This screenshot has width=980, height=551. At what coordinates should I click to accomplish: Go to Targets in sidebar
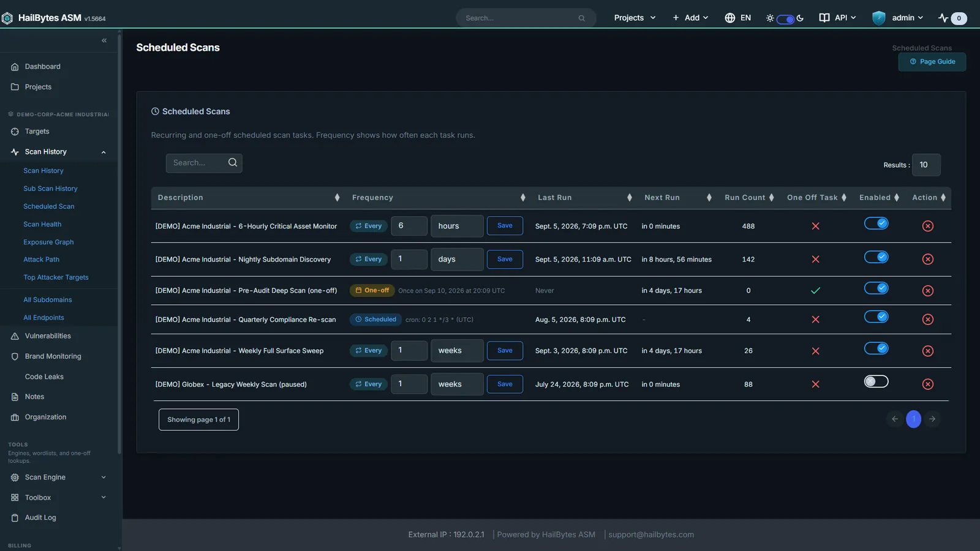click(37, 132)
